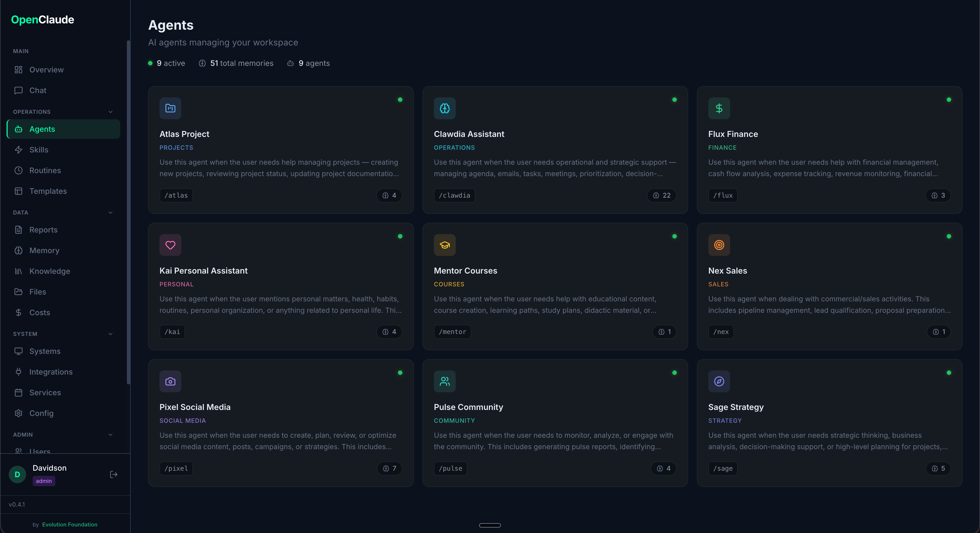Collapse the Data sidebar section
The width and height of the screenshot is (980, 533).
point(110,213)
